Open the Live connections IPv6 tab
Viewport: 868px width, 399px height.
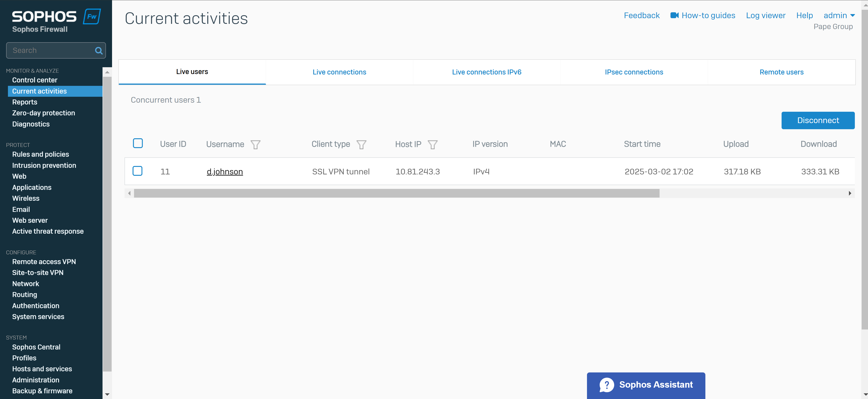coord(487,72)
